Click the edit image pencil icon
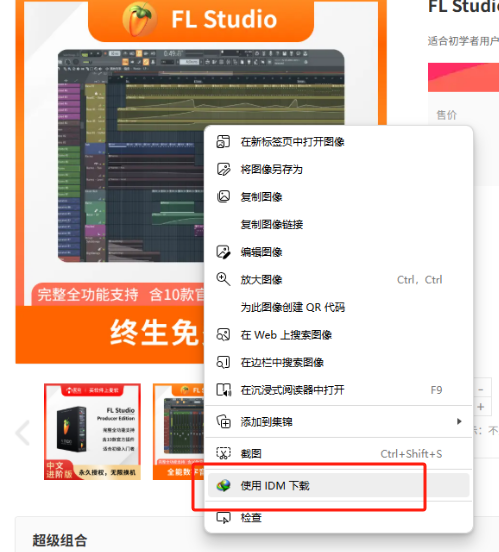The image size is (499, 552). pyautogui.click(x=223, y=252)
